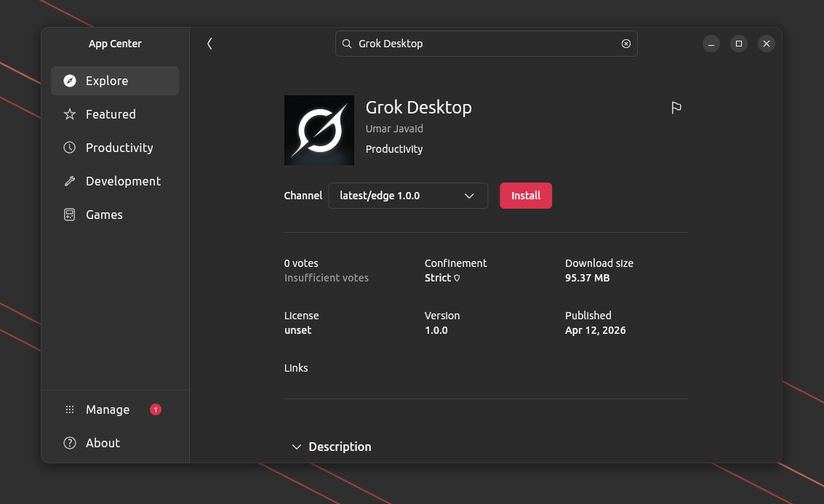Click the Links label

click(x=296, y=368)
